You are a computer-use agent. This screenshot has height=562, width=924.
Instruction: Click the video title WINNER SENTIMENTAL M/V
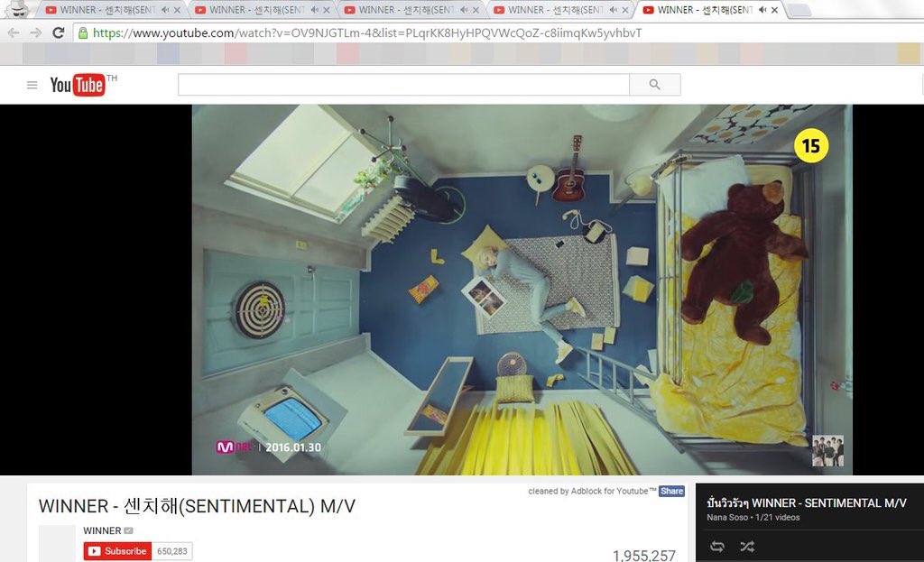coord(197,506)
